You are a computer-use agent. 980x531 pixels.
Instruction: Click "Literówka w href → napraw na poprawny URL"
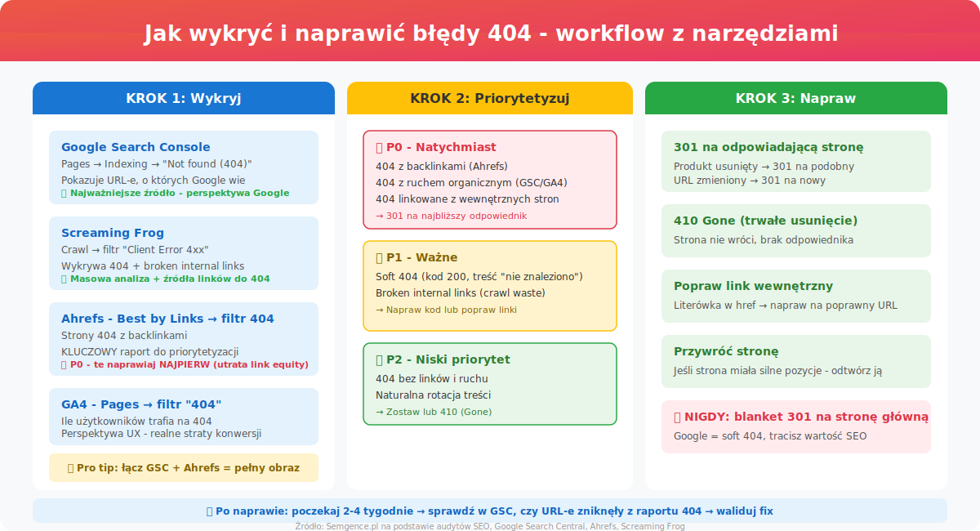pyautogui.click(x=786, y=306)
